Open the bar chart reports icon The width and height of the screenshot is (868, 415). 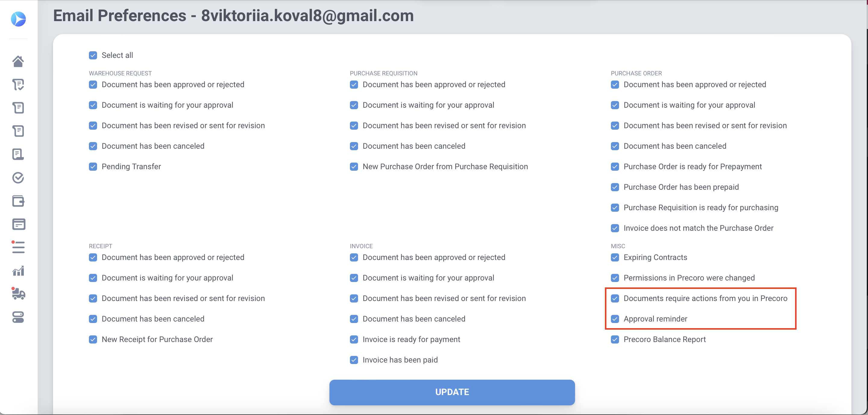(18, 271)
